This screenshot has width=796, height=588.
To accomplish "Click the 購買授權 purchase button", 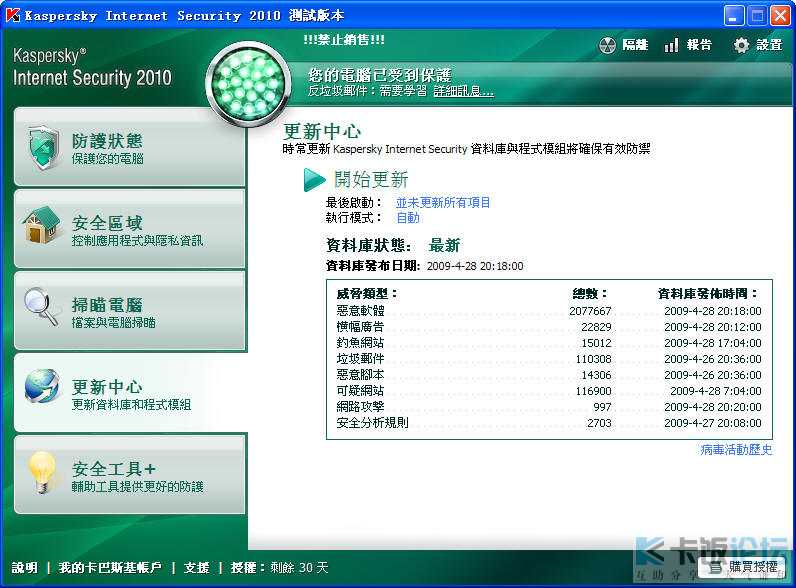I will click(x=742, y=567).
